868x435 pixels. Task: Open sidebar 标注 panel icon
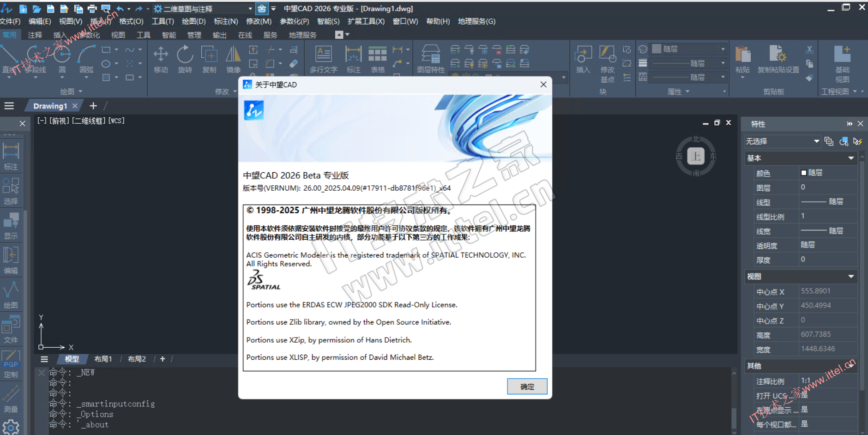click(x=11, y=157)
